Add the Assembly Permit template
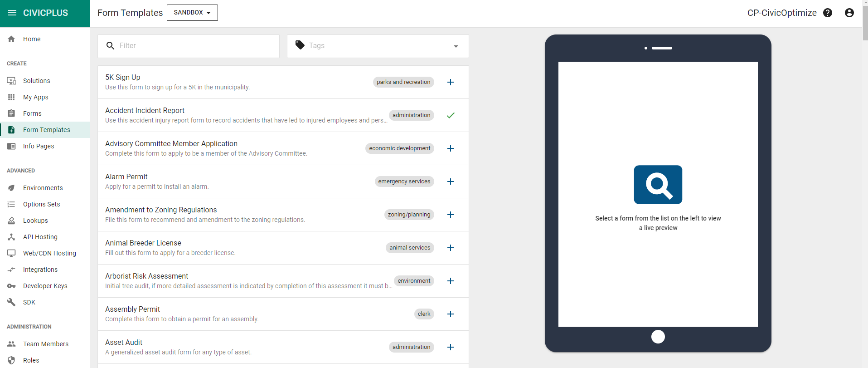Viewport: 868px width, 368px height. pyautogui.click(x=451, y=314)
